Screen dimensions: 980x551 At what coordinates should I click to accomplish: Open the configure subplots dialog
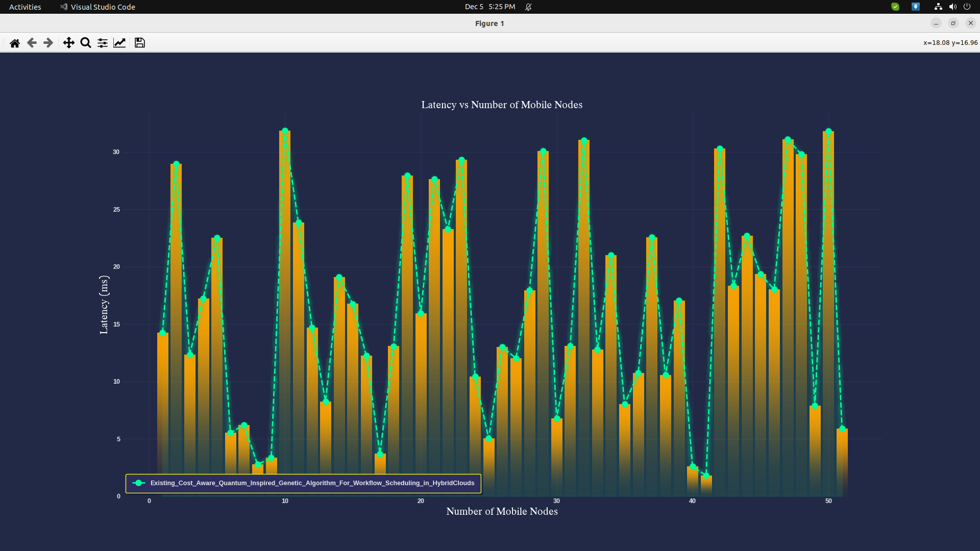[x=103, y=43]
